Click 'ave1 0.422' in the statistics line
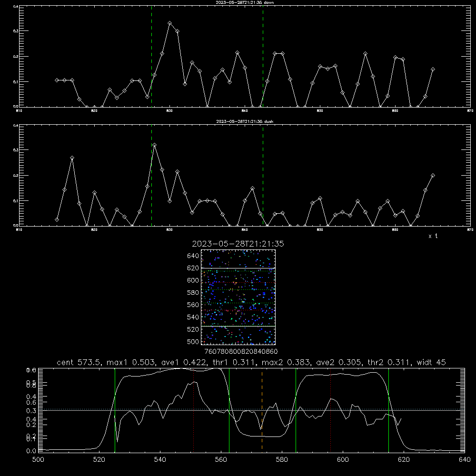 coord(183,362)
